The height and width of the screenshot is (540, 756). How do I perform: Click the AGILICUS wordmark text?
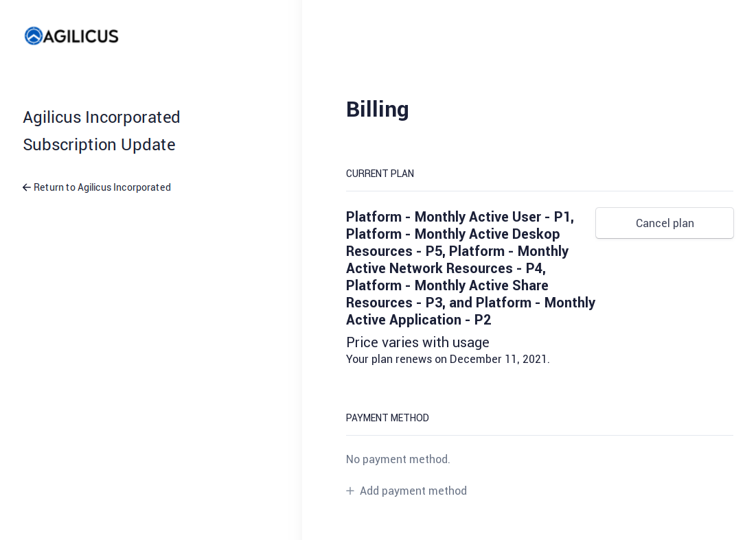click(x=82, y=36)
